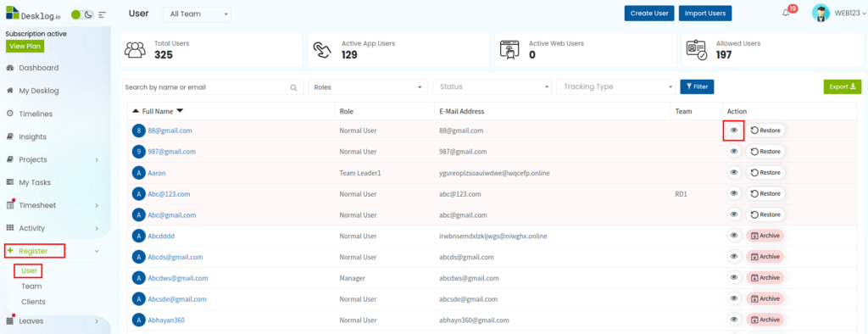868x334 pixels.
Task: View details eye icon for Aaron
Action: [734, 173]
